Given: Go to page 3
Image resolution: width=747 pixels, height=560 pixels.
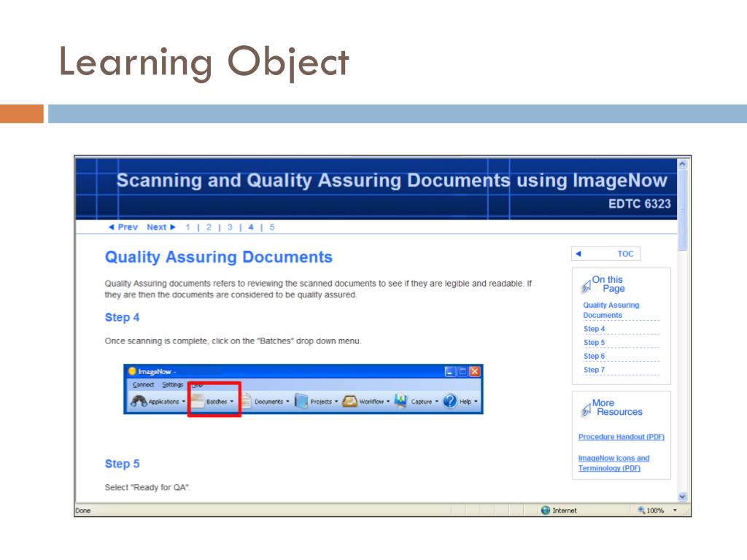Looking at the screenshot, I should pos(230,227).
